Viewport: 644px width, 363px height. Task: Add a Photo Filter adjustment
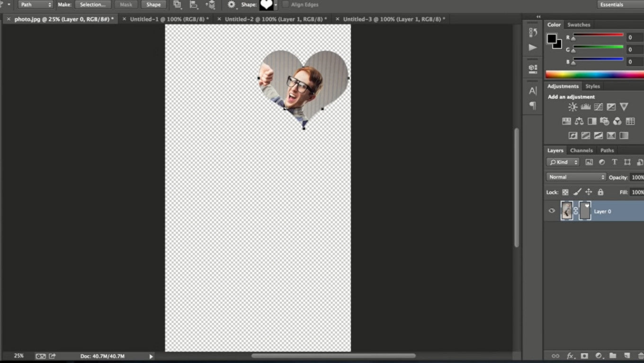(x=605, y=121)
